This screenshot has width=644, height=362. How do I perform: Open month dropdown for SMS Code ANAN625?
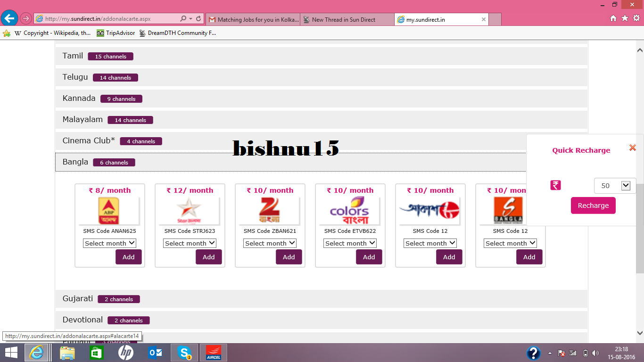109,243
